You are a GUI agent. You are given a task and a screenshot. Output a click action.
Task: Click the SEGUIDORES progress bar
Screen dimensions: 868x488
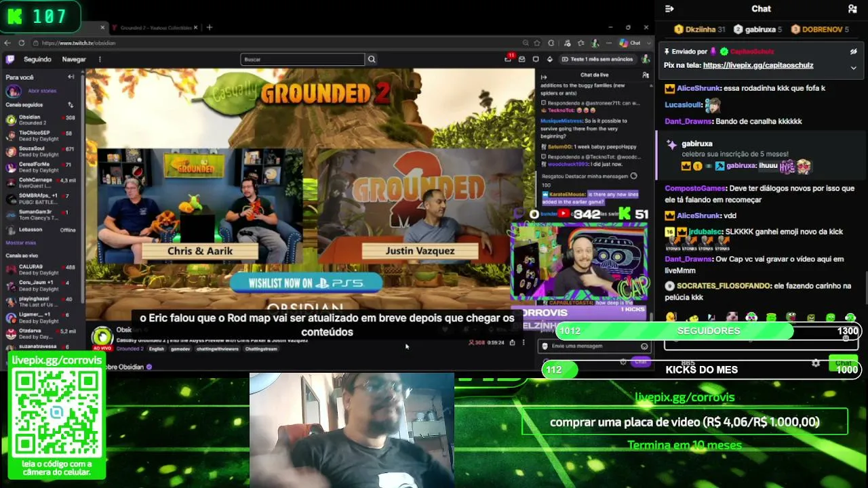pyautogui.click(x=708, y=331)
